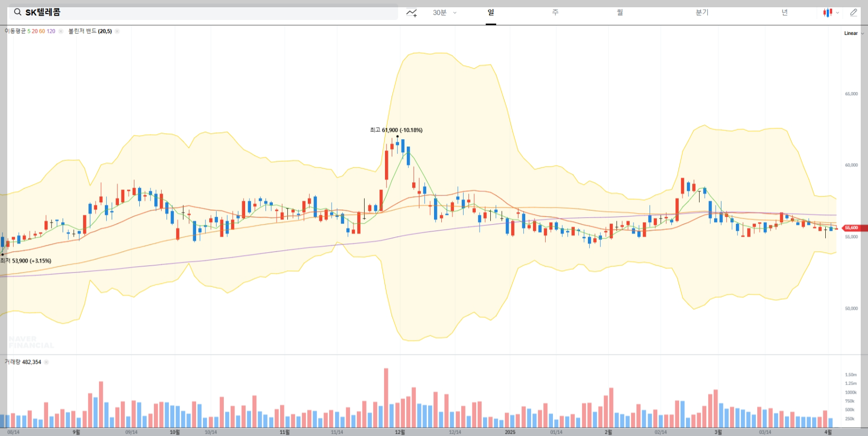
Task: Click the 최고 61,900 high marker label
Action: point(396,130)
